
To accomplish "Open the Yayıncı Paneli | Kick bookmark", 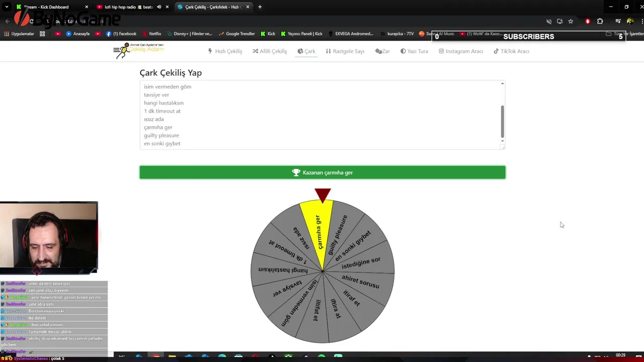I will click(301, 34).
